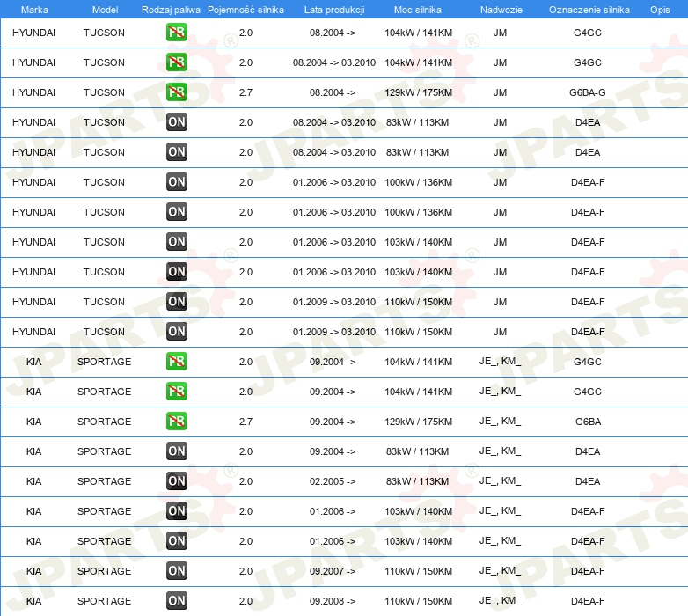Click the Oznaczenie silnika column header
Screen dimensions: 688x616
589,10
